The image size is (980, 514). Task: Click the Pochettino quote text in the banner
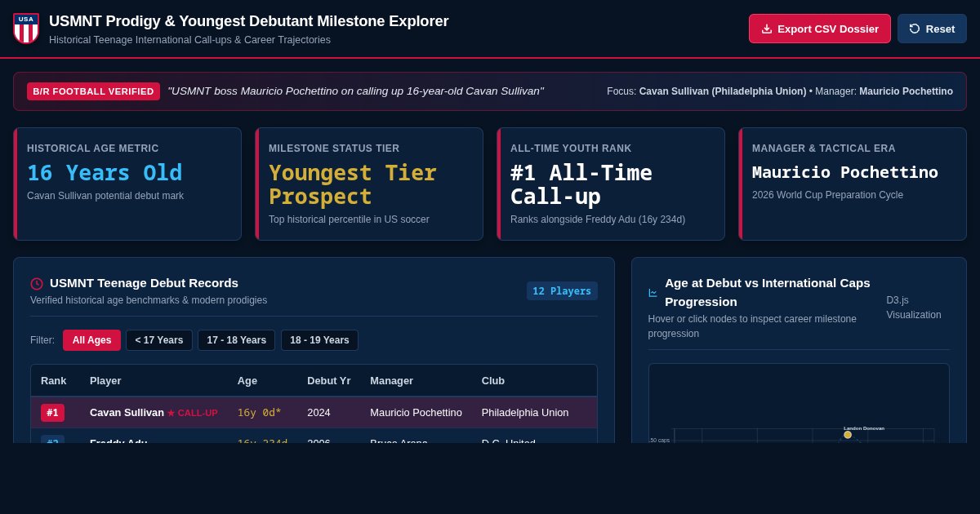[x=355, y=91]
